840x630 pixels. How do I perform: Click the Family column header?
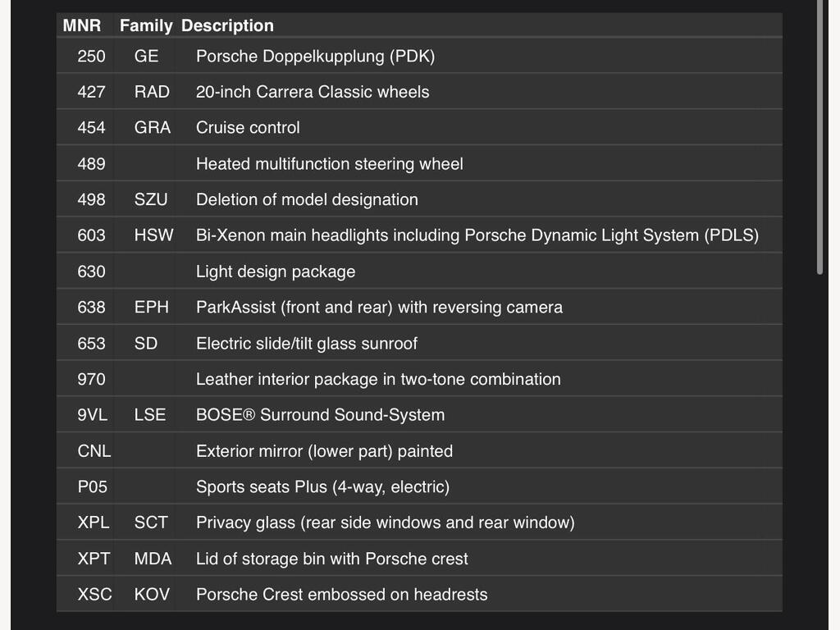click(x=146, y=25)
